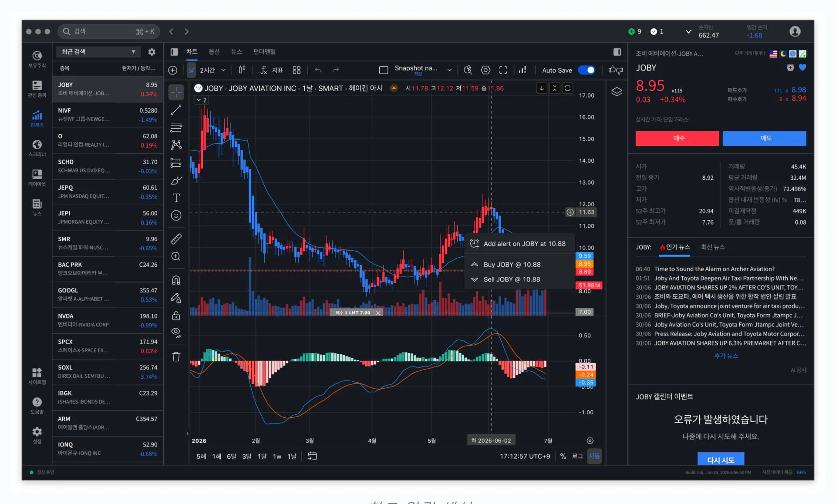Open the 뉴스 tab beside 옵션
The image size is (836, 504).
(236, 52)
